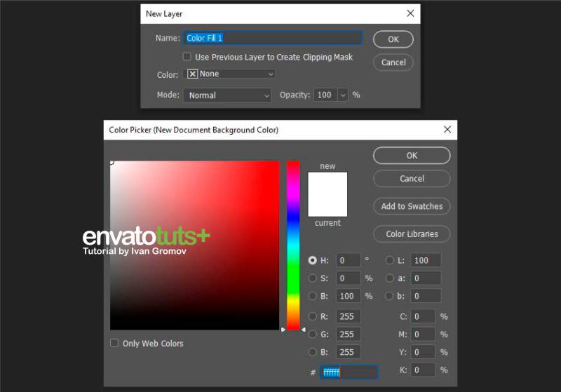Viewport: 561px width, 392px height.
Task: Select the HSB Brightness radio button
Action: coord(312,296)
